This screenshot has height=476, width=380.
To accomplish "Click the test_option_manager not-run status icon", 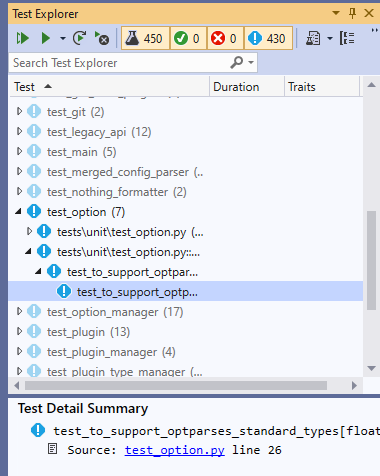I will tap(34, 311).
